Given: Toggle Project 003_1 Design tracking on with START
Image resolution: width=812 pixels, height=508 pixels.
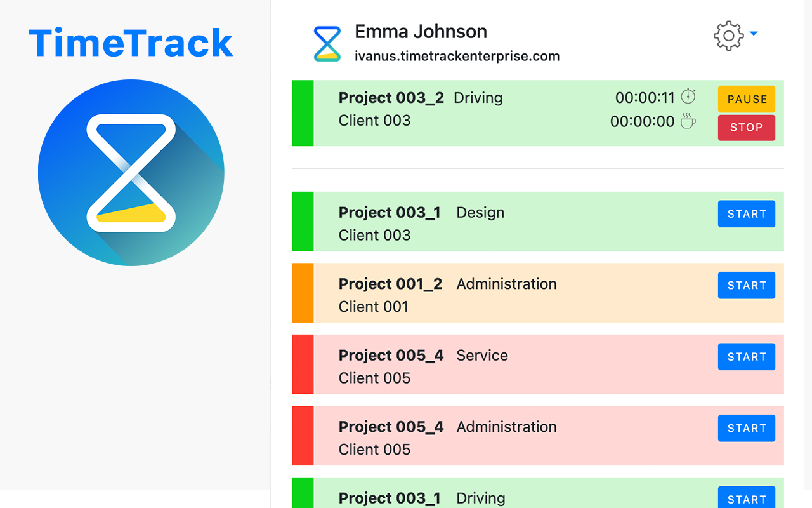Looking at the screenshot, I should (x=747, y=214).
